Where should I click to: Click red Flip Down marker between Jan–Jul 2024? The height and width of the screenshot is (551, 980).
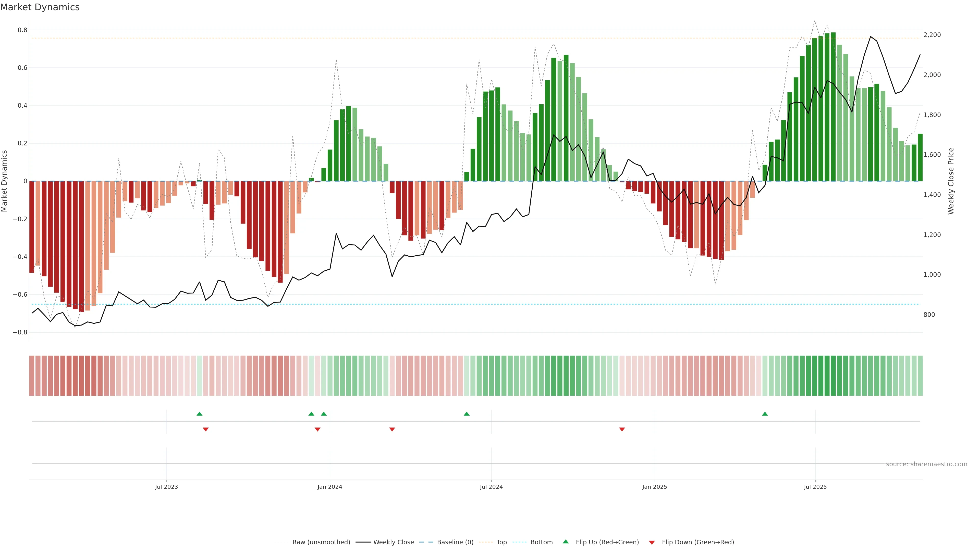pyautogui.click(x=392, y=429)
